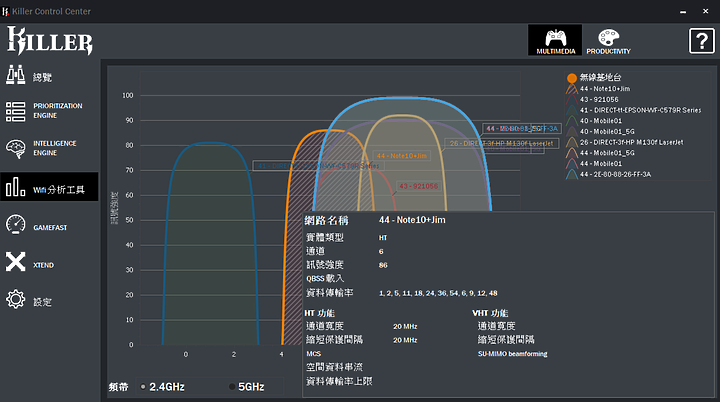The height and width of the screenshot is (402, 720).
Task: Select legend entry 41 - DIRECT EPSON WF-C579R
Action: click(x=640, y=110)
